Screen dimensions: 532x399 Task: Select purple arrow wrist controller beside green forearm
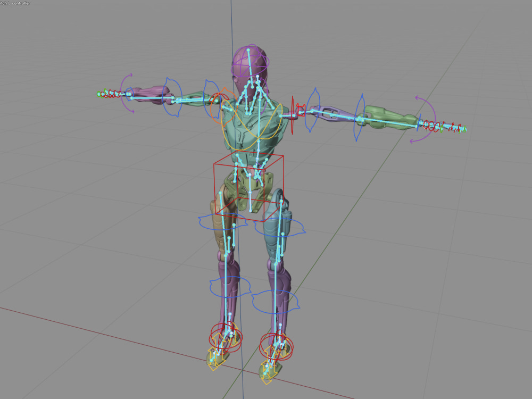coord(423,119)
